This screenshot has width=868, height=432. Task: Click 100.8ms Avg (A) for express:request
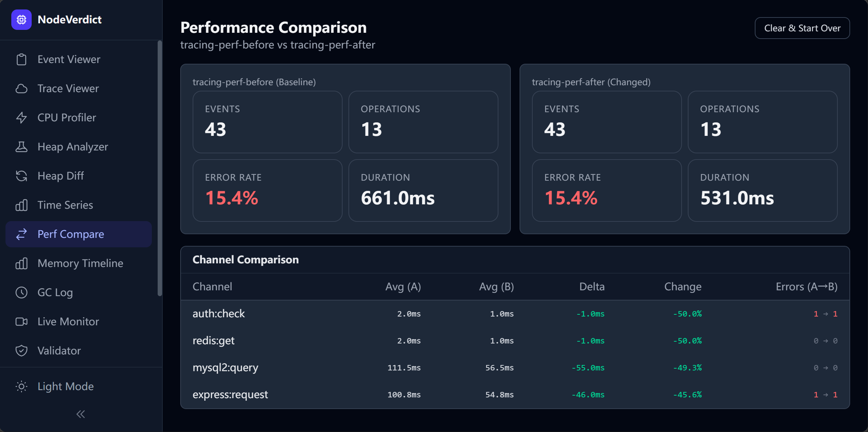coord(404,395)
